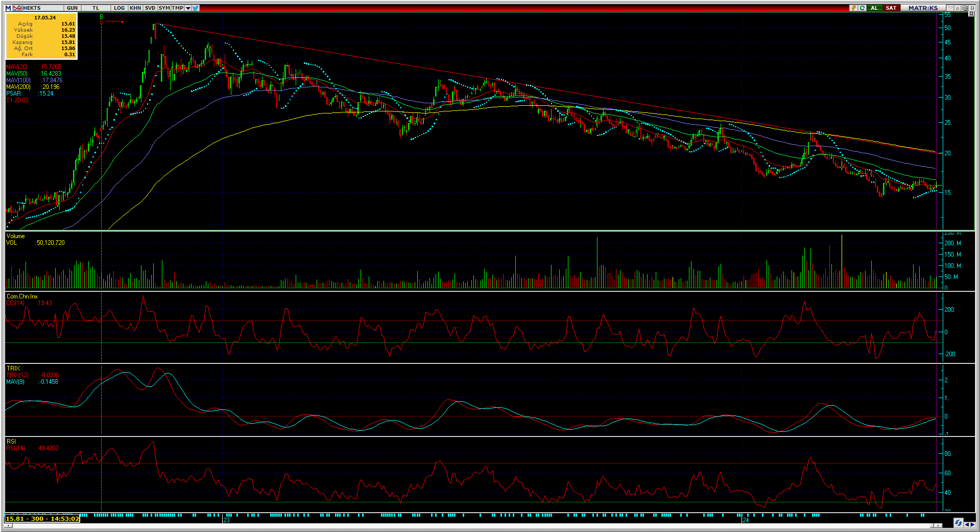
Task: Select the MAV(100) indicator label
Action: pyautogui.click(x=18, y=80)
